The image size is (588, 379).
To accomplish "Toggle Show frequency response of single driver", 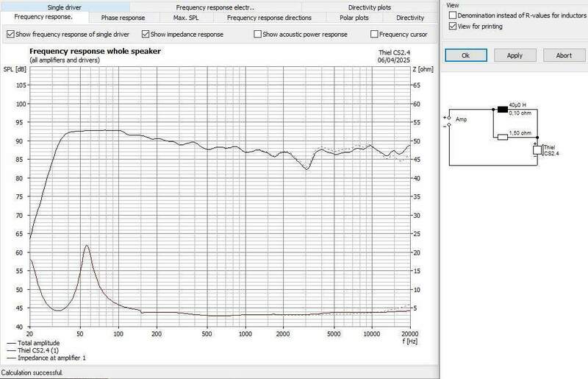I will [10, 34].
